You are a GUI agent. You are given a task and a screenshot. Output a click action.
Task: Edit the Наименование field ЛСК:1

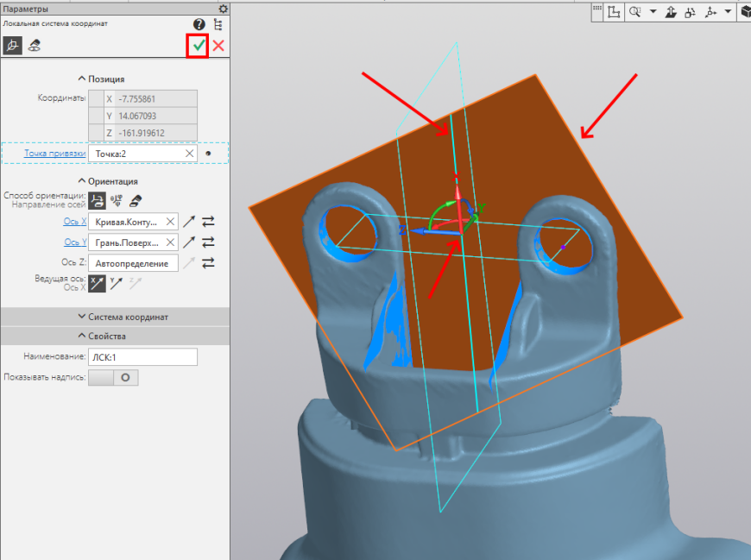pos(142,357)
